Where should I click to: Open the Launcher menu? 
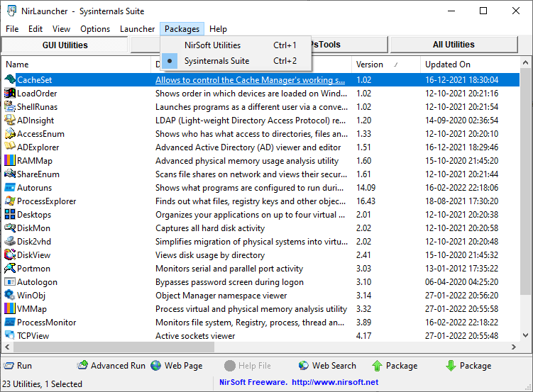pyautogui.click(x=137, y=29)
